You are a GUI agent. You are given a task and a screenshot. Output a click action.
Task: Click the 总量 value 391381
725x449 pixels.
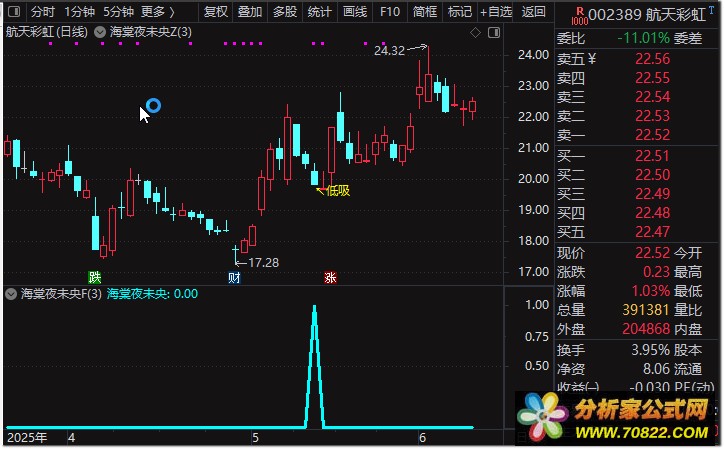646,310
